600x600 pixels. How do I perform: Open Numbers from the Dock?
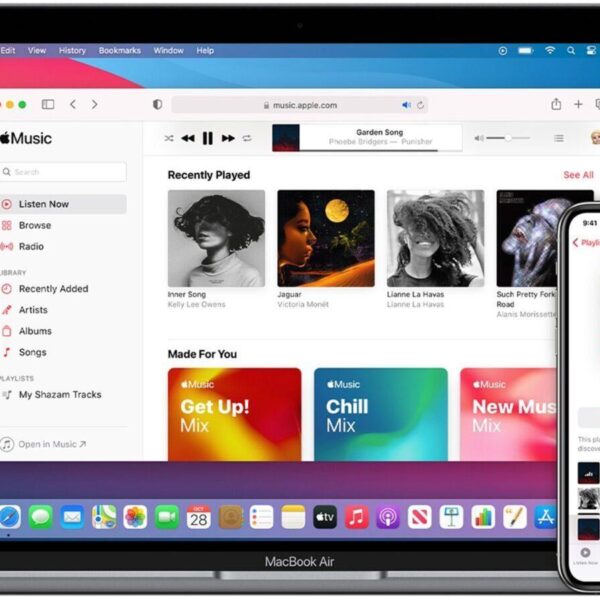483,517
